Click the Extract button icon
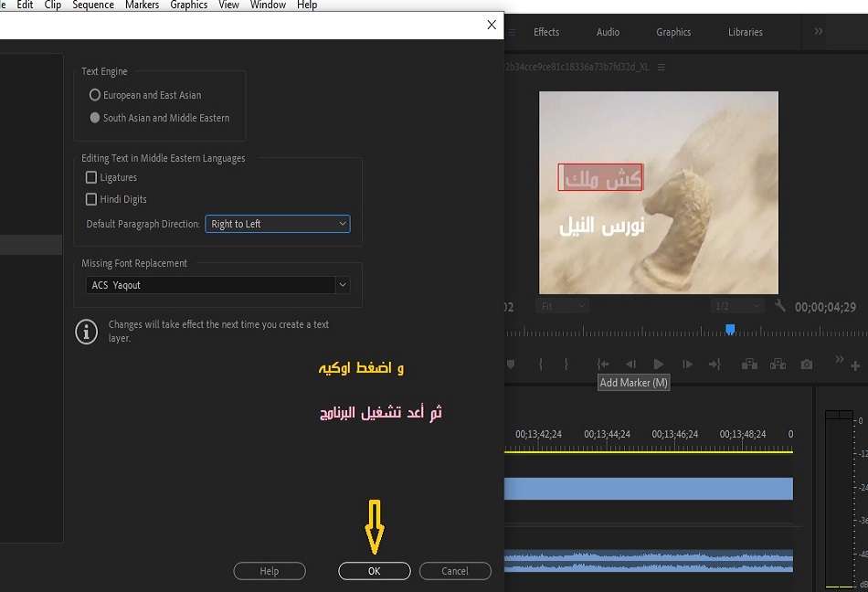Screen dimensions: 868x592 778,364
